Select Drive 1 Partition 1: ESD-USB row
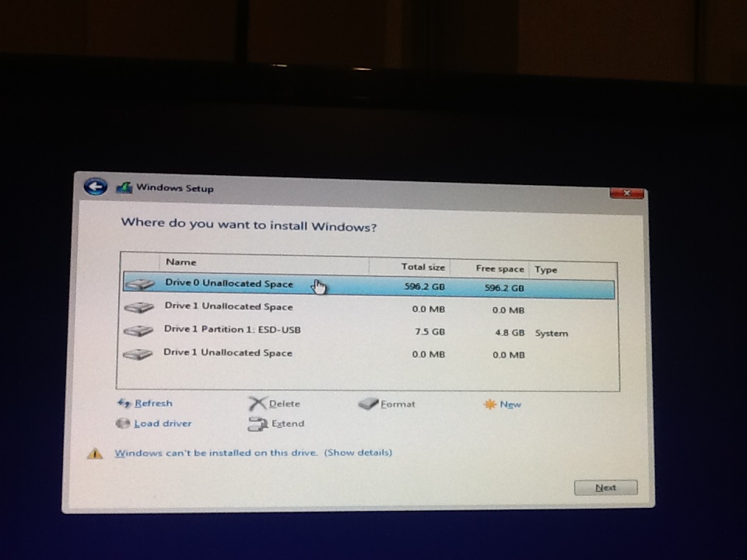747x560 pixels. [369, 331]
